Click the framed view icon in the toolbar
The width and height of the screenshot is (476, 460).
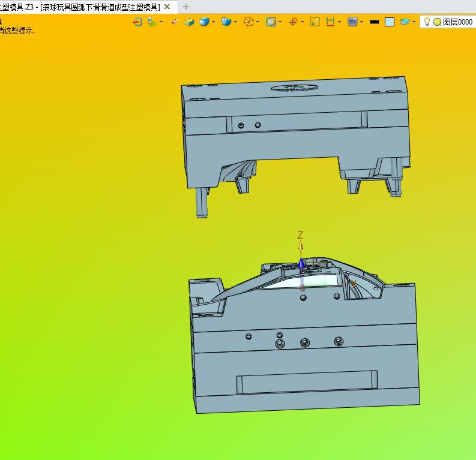click(x=271, y=22)
